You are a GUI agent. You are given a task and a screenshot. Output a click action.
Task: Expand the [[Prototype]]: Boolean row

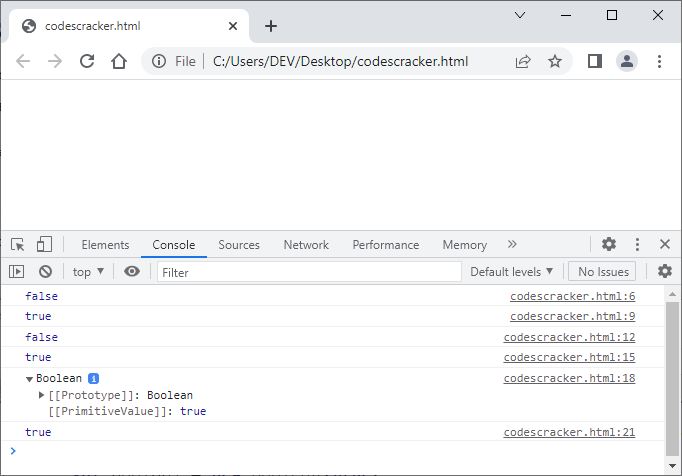click(x=41, y=395)
